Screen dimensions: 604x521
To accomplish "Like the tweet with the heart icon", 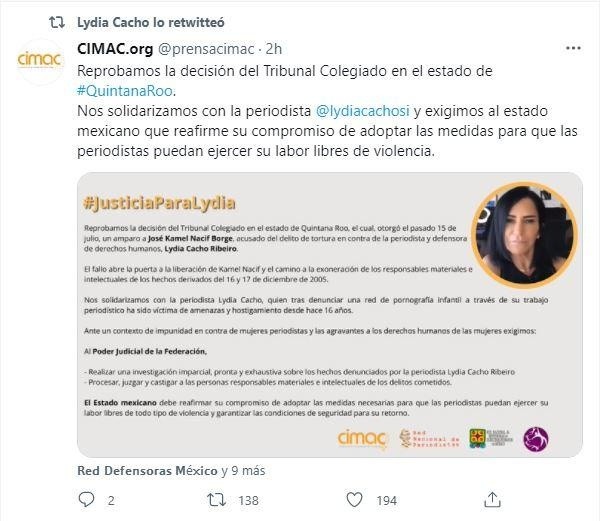I will tap(354, 500).
